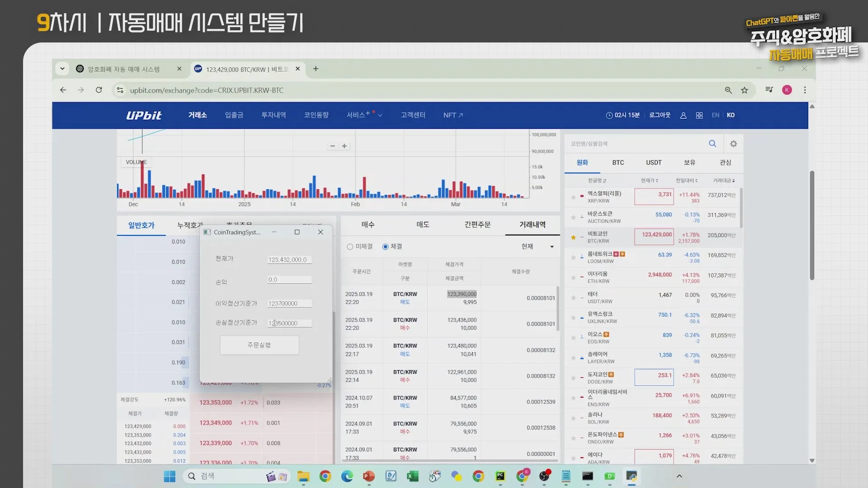Open the browser tab search chevron
The image size is (868, 488).
point(62,69)
